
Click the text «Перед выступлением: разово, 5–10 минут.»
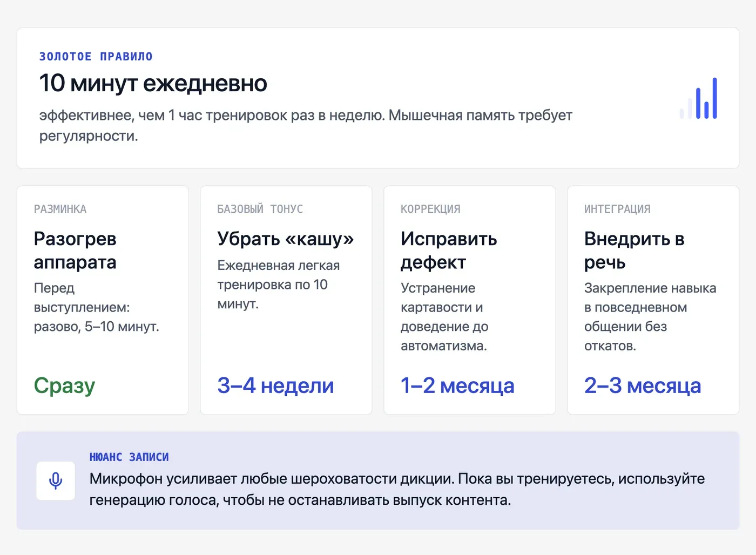(x=97, y=307)
